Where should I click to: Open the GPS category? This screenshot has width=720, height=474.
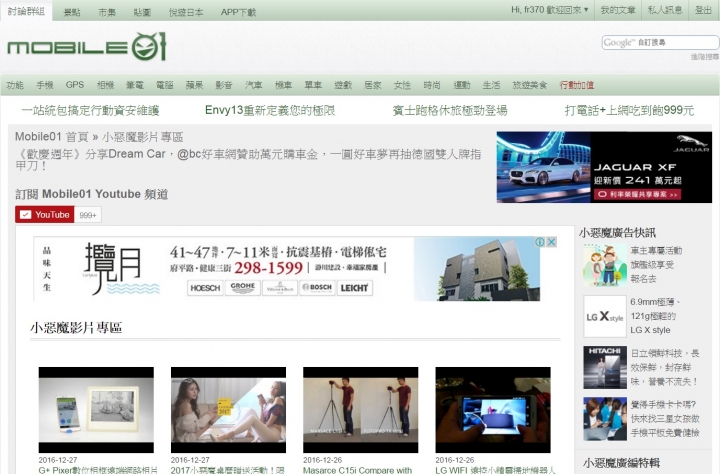(x=75, y=85)
